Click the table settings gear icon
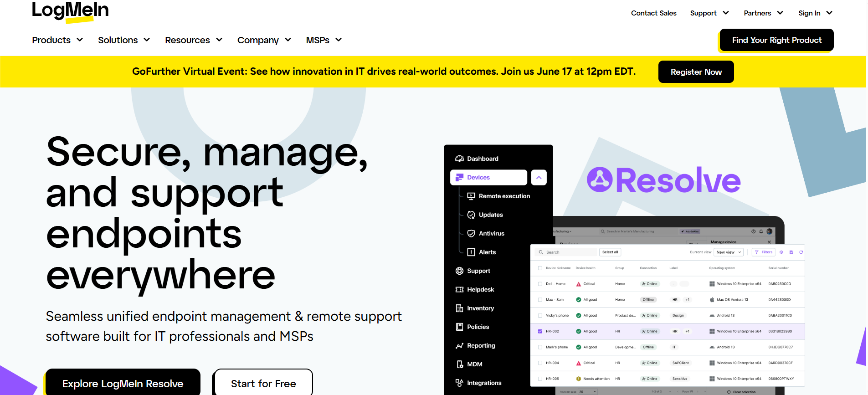 pyautogui.click(x=781, y=252)
